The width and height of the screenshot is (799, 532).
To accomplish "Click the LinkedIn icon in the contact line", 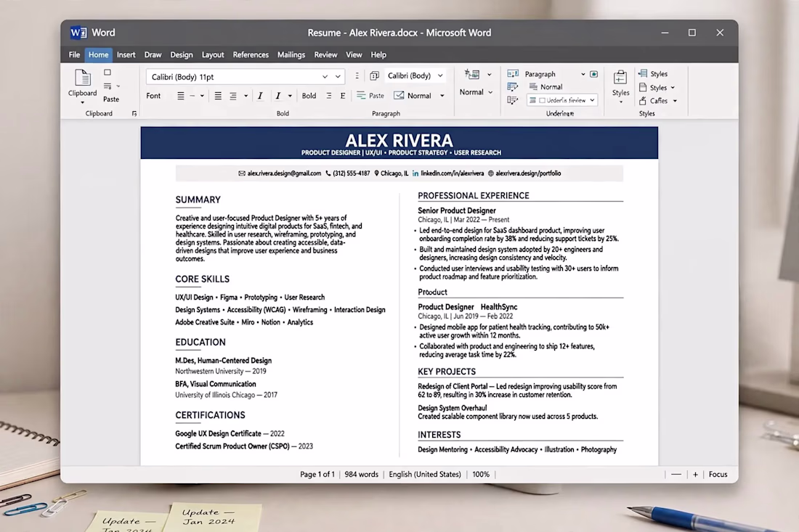I will (415, 173).
